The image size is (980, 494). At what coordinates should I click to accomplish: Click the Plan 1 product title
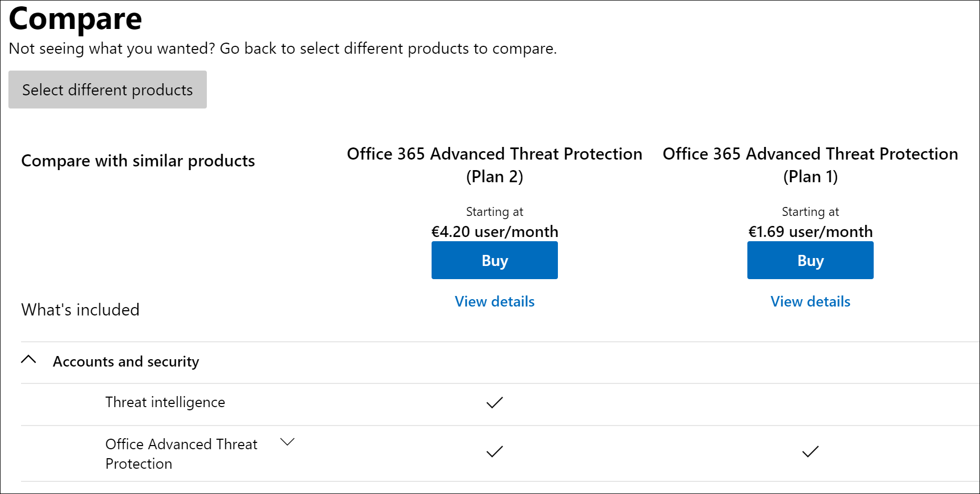[811, 165]
